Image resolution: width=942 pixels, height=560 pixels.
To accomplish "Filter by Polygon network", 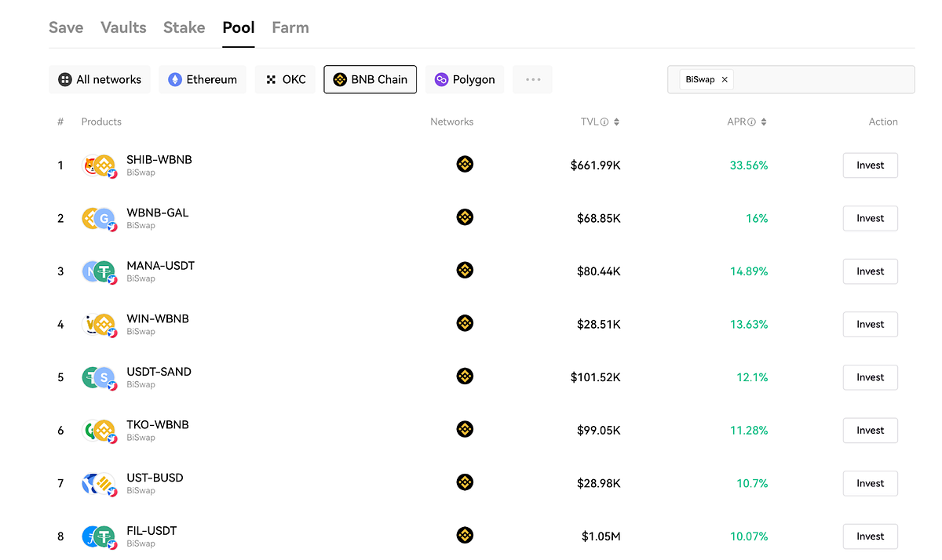I will tap(465, 79).
